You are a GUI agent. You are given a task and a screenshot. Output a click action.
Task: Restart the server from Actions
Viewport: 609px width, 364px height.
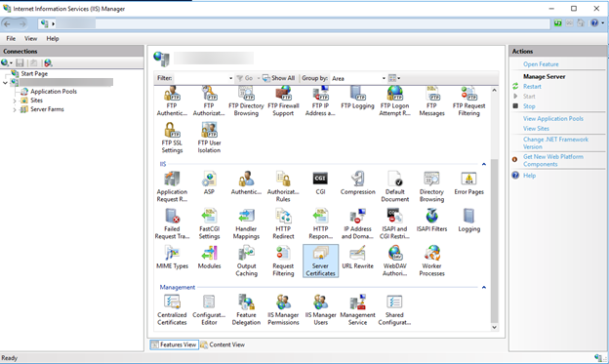[x=532, y=86]
